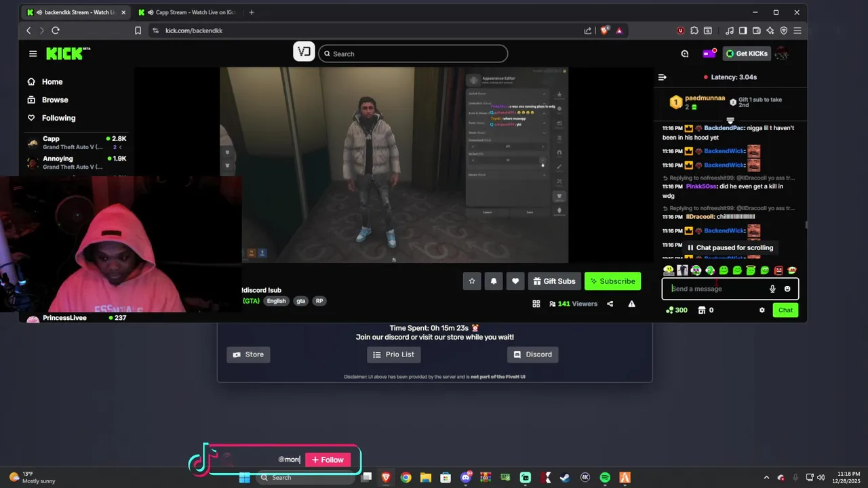
Task: Click the TikTok Follow button overlay
Action: pos(328,460)
